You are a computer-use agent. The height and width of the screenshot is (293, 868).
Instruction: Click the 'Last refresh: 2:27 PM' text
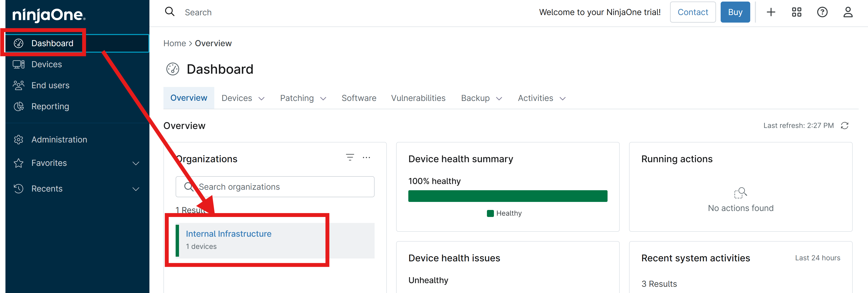(x=798, y=125)
